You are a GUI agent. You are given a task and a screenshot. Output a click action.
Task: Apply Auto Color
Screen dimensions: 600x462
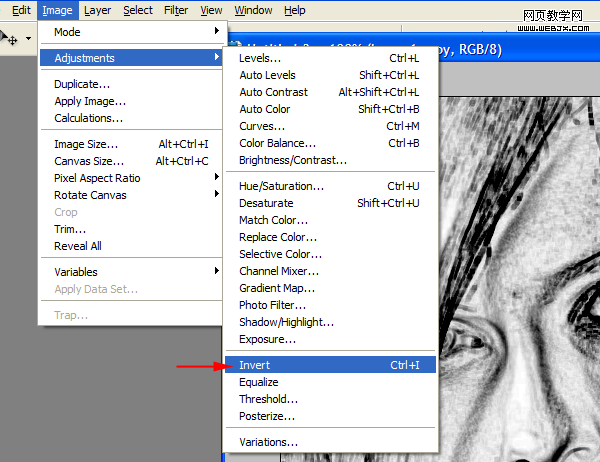click(330, 109)
